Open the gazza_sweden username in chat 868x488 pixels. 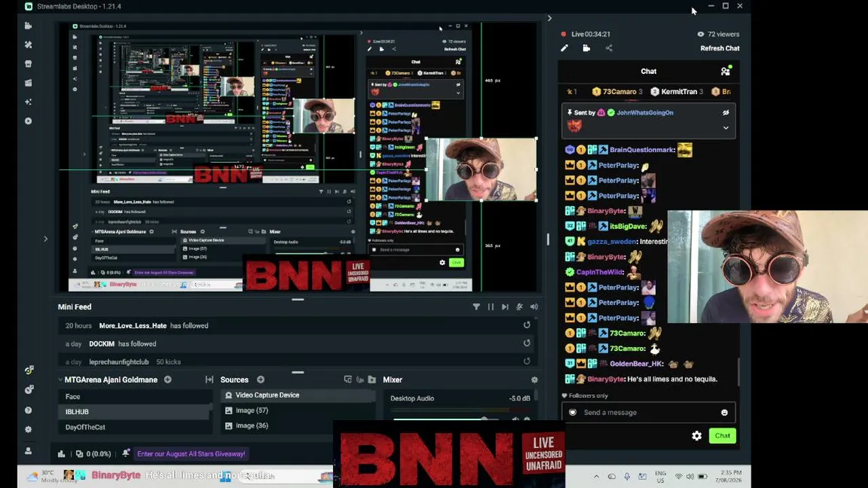[612, 241]
